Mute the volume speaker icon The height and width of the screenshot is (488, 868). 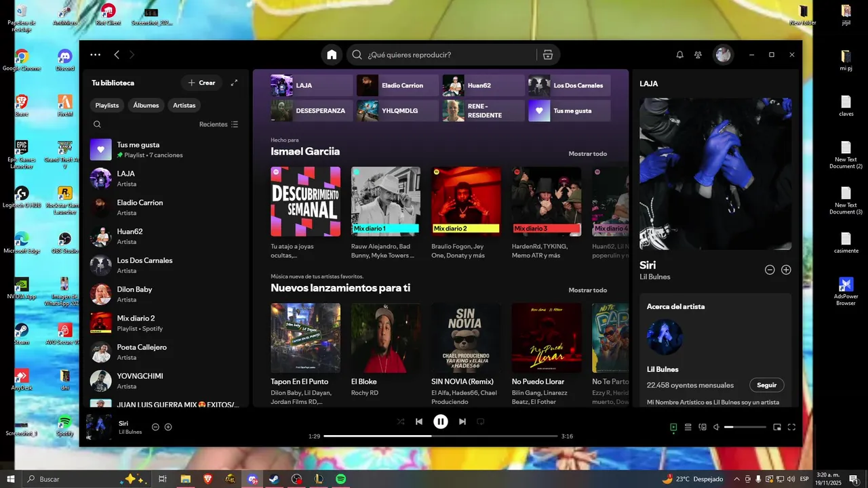click(x=717, y=427)
